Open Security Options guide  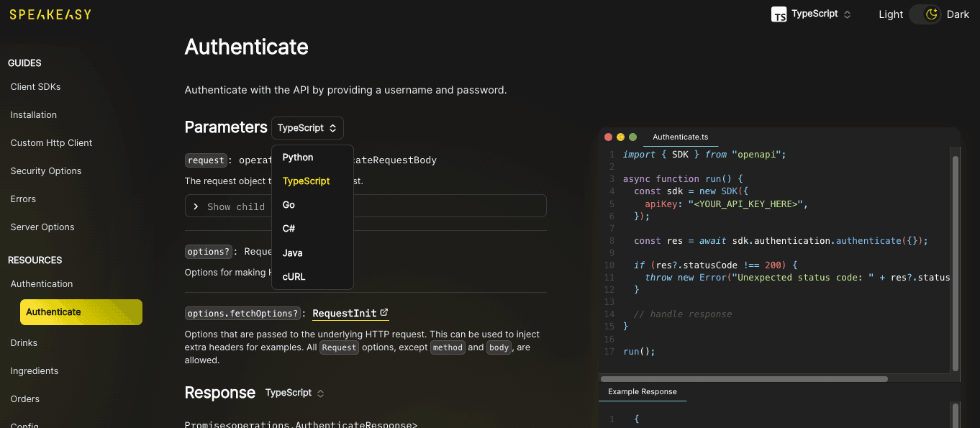point(45,171)
